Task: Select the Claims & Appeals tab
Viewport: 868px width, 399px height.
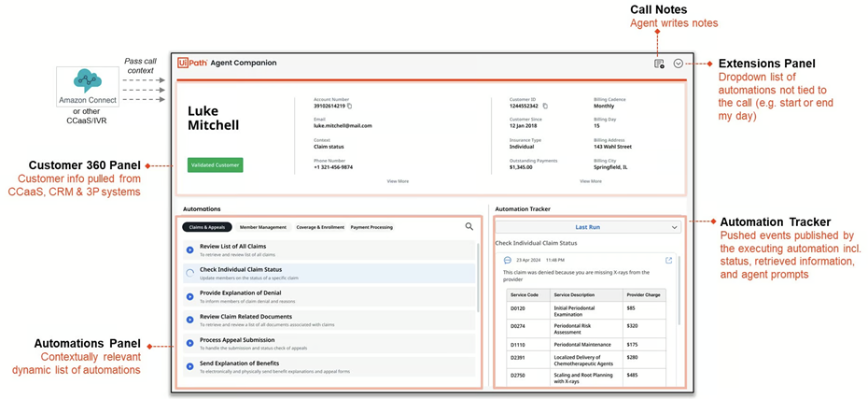Action: point(207,227)
